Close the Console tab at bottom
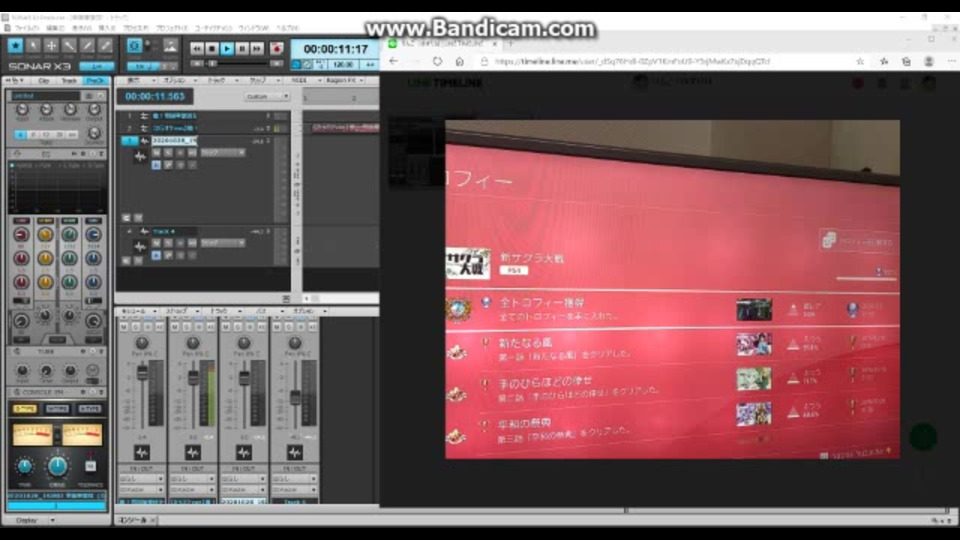The height and width of the screenshot is (540, 960). pyautogui.click(x=152, y=520)
